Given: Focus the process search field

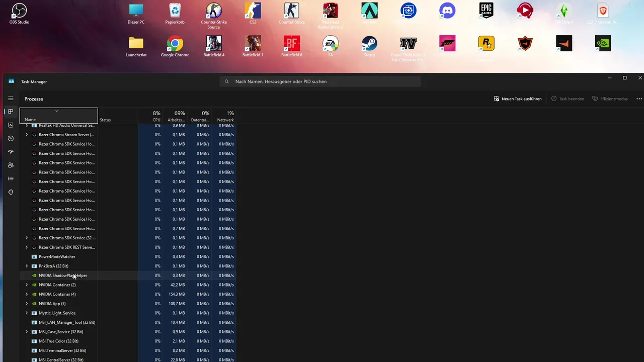Looking at the screenshot, I should 320,81.
